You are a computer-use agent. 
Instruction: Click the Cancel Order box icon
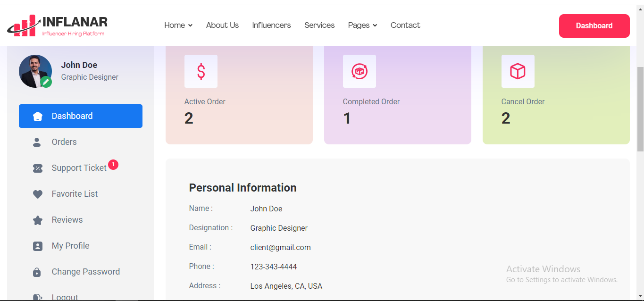[x=518, y=71]
